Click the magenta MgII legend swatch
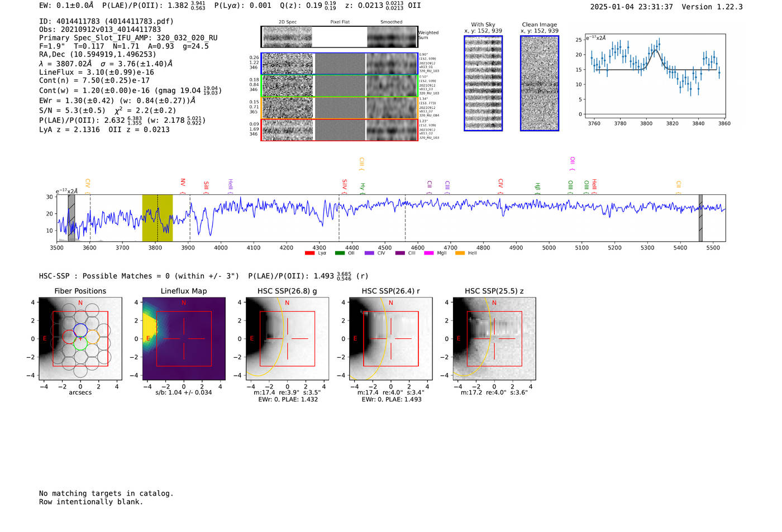782x532 pixels. tap(429, 253)
